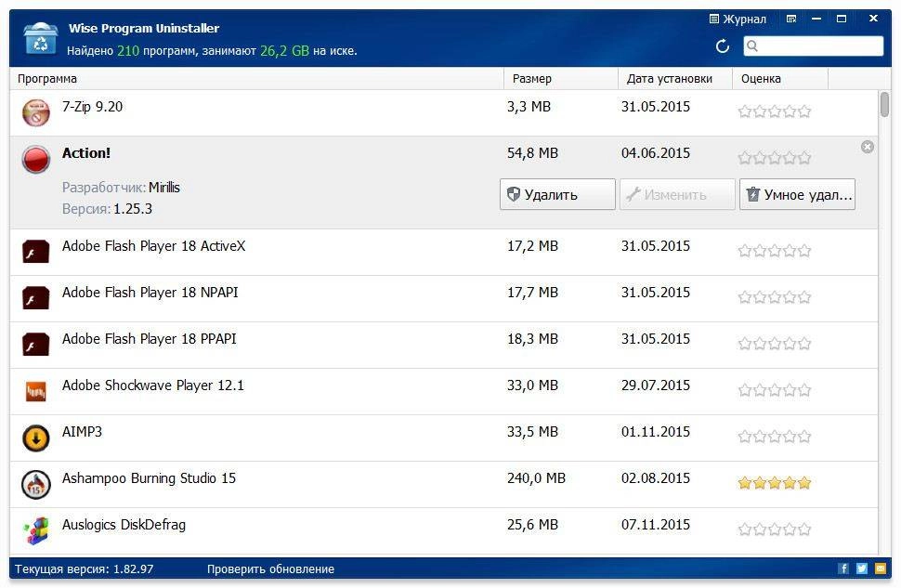Click the Умное удал... button

(797, 194)
